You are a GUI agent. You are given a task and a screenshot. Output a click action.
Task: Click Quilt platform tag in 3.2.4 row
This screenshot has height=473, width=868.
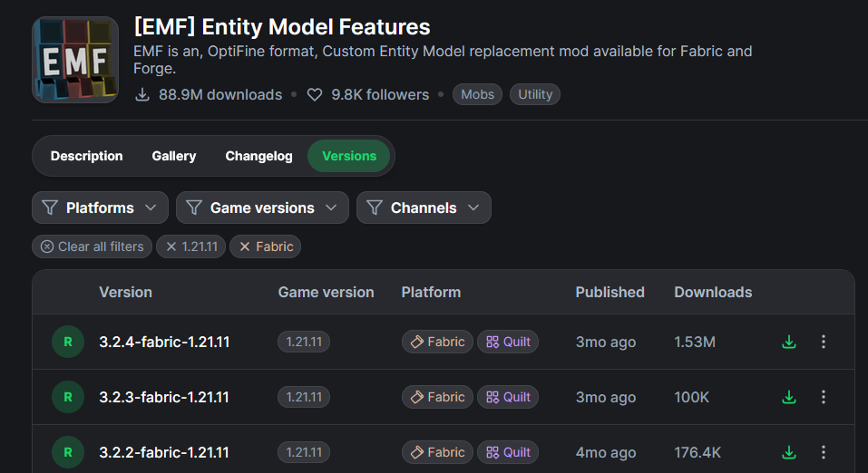(x=508, y=342)
